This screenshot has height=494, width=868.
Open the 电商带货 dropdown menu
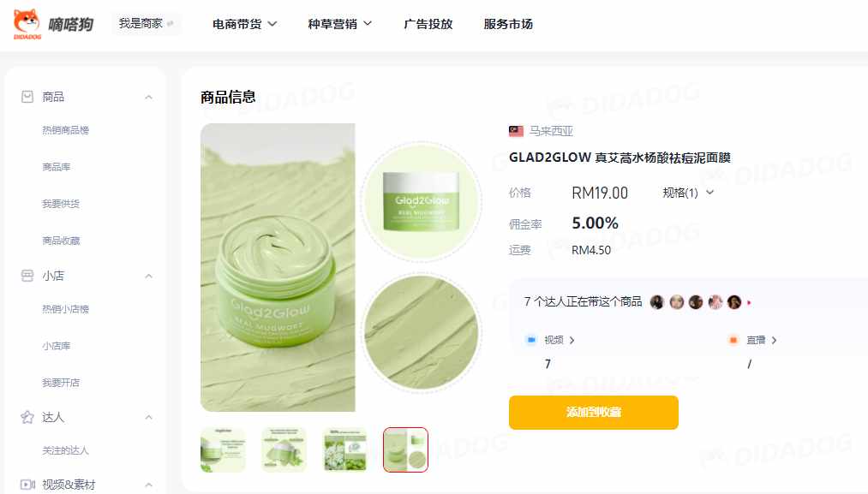[245, 24]
